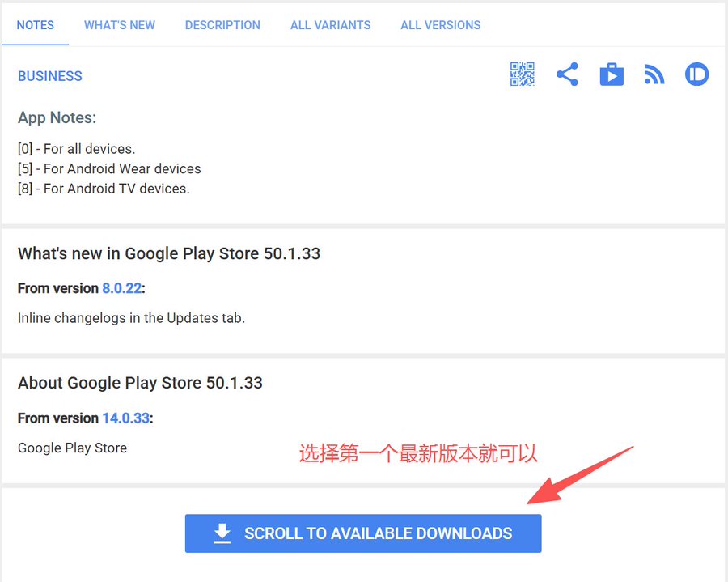Open the Google Play Store briefcase icon

[612, 75]
